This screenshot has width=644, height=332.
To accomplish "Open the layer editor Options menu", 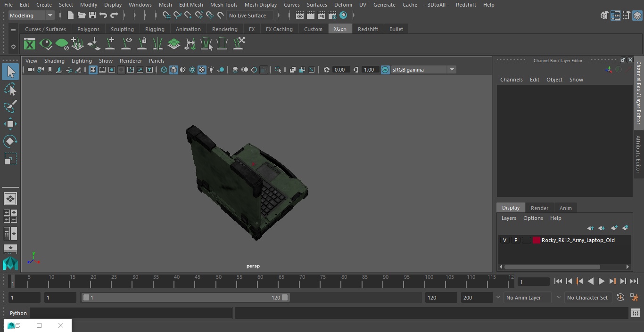I will click(533, 218).
